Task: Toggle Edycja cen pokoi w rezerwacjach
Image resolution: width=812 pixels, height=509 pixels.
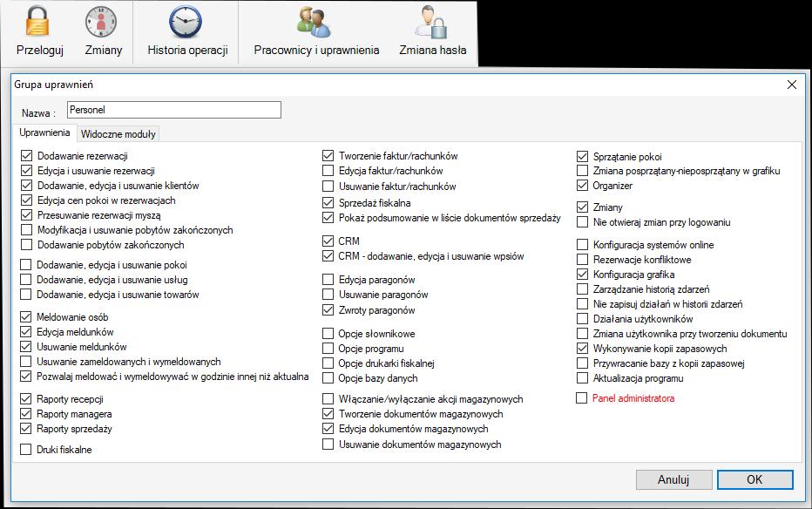Action: 26,200
